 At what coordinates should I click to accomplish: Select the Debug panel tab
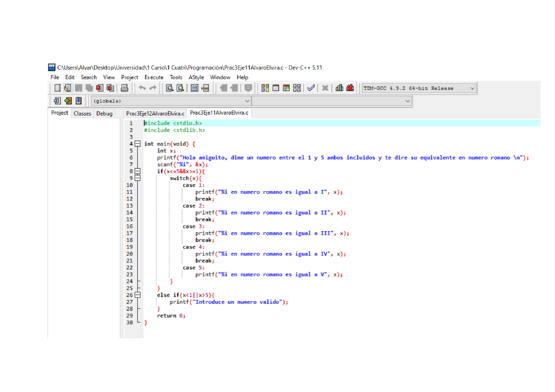(x=104, y=113)
